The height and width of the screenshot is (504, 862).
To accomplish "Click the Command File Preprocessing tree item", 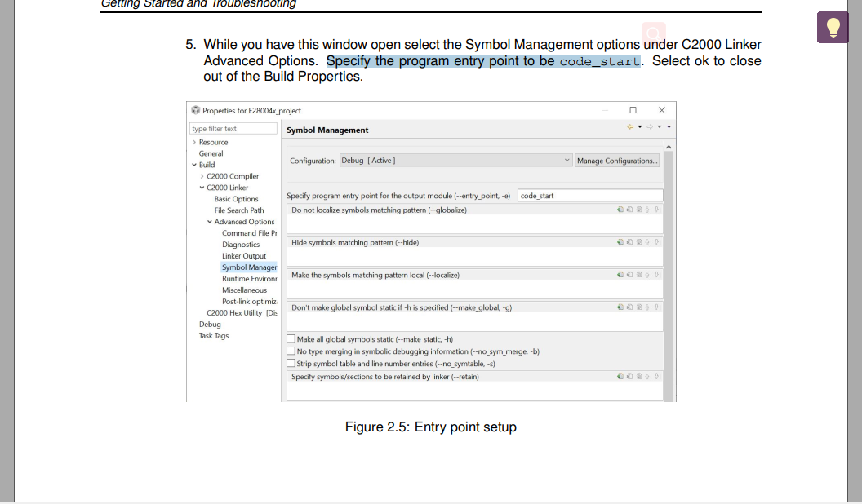I will coord(250,233).
